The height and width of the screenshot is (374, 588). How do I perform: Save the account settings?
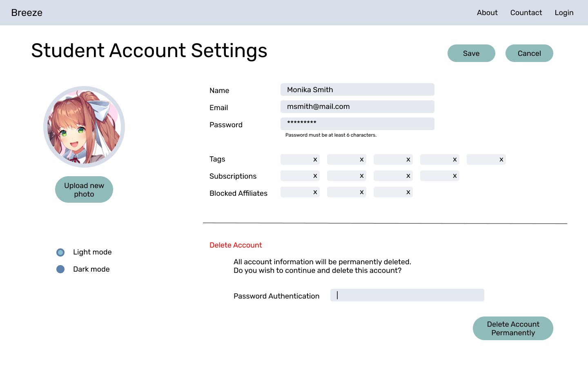coord(471,53)
